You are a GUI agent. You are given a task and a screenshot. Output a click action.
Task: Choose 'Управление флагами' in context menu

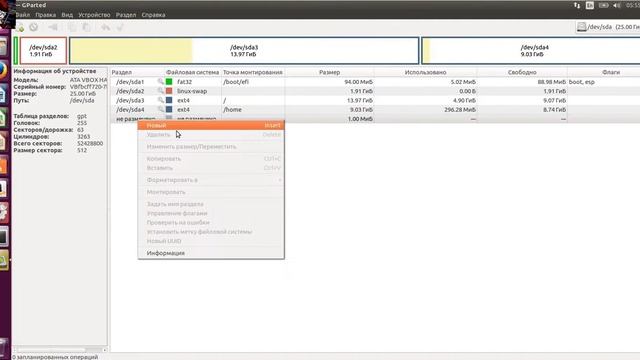point(211,213)
